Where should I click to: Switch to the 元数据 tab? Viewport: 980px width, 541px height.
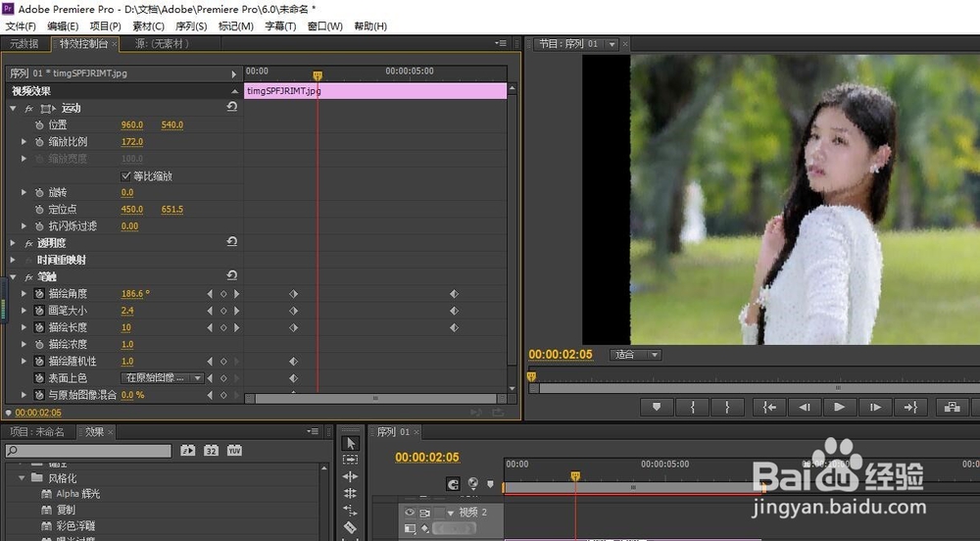click(24, 44)
